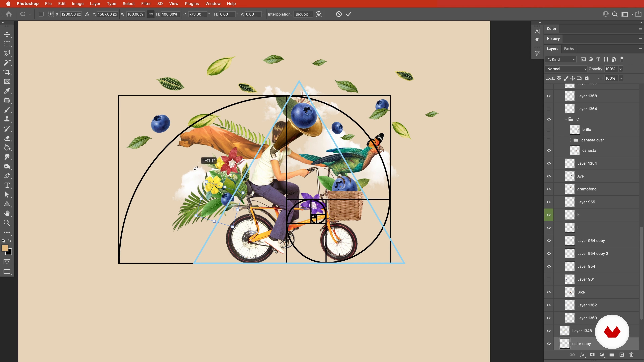The image size is (644, 362).
Task: Open the Layers panel flyout menu
Action: pos(640,49)
